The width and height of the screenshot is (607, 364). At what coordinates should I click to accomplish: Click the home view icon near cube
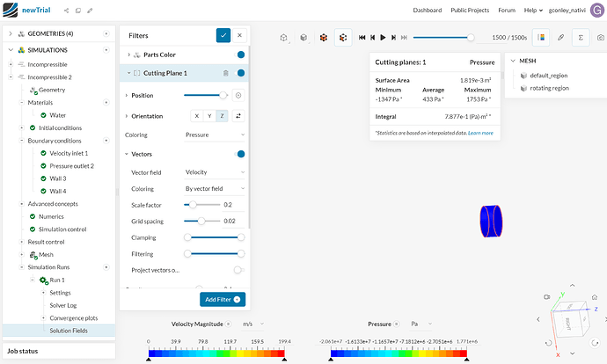click(595, 297)
